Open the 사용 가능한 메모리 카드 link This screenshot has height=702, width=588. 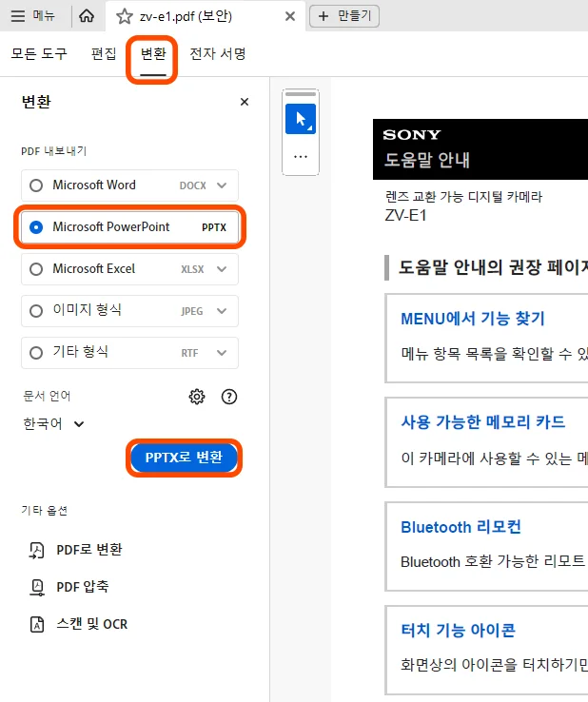point(483,421)
